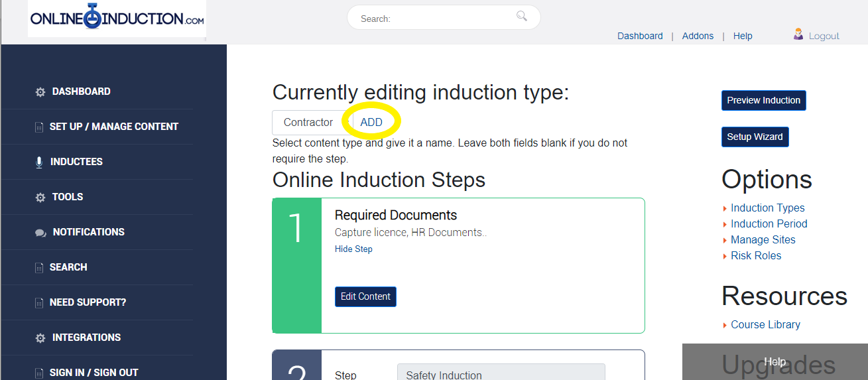Click the search magnifier icon

click(522, 16)
